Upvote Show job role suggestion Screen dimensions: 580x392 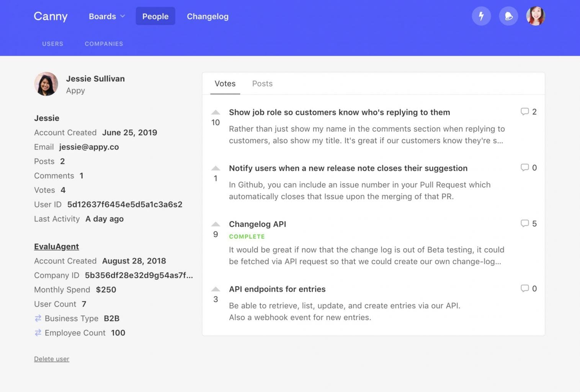point(216,112)
